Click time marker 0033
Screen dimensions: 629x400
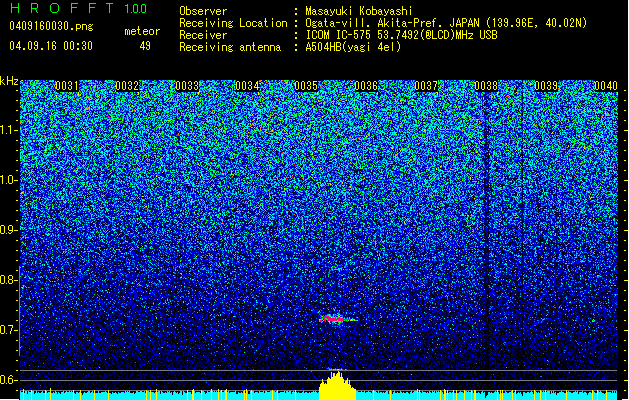[x=187, y=86]
